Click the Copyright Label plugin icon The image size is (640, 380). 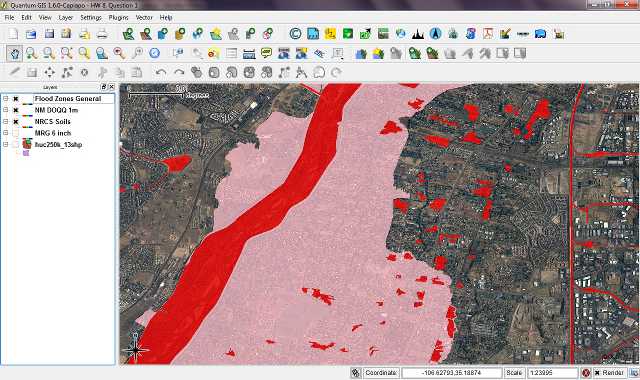click(x=295, y=34)
